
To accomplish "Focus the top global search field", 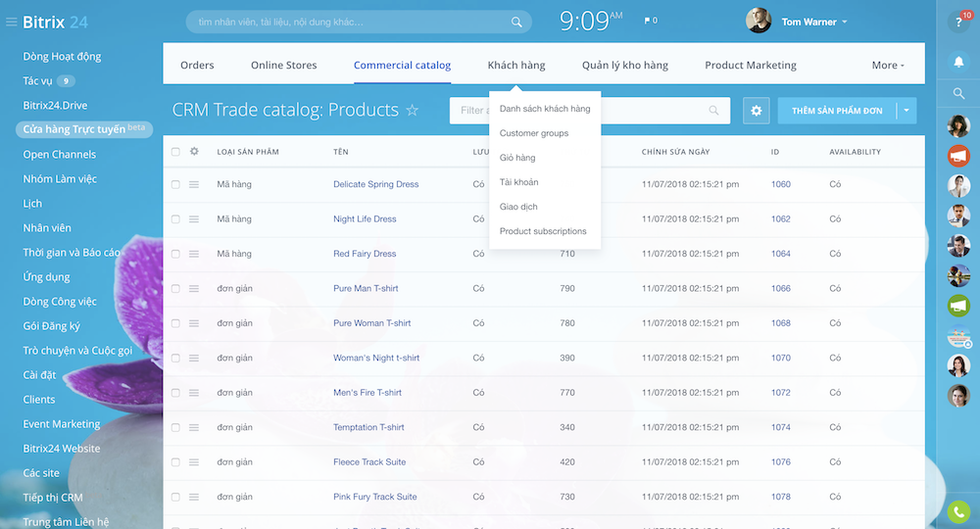I will click(353, 22).
